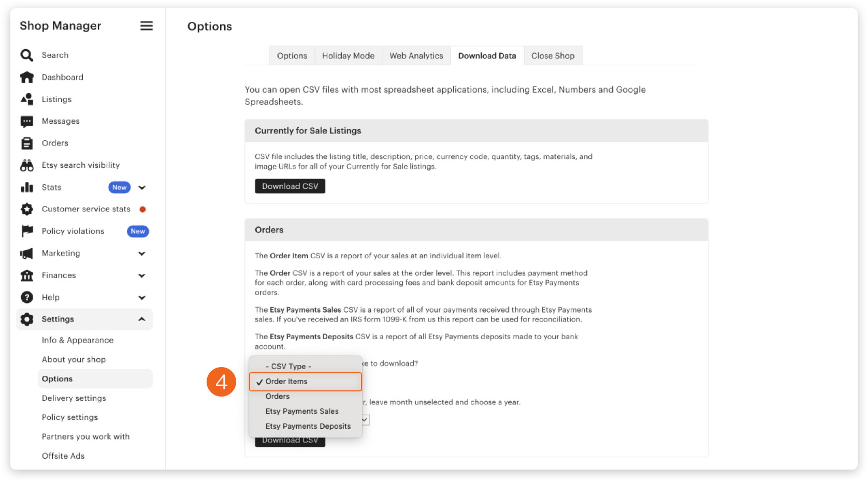Select Order Items from the CSV type list
868x482 pixels.
pyautogui.click(x=286, y=382)
